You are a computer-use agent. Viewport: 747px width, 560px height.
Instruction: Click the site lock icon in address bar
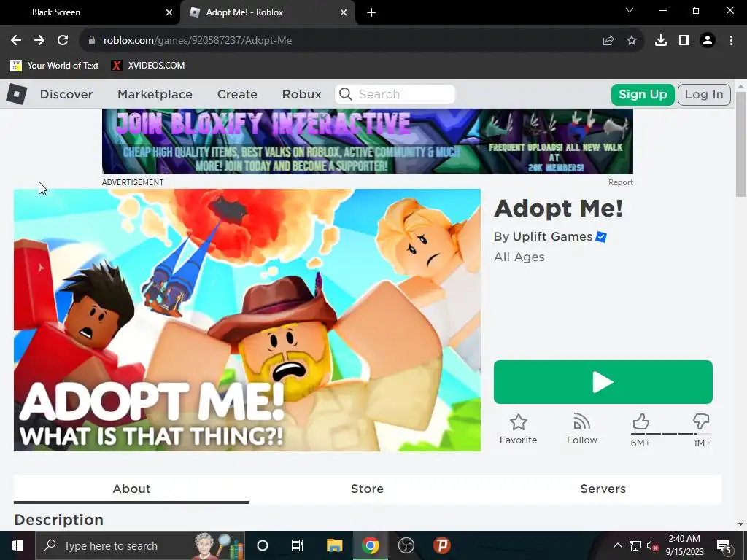(x=92, y=41)
